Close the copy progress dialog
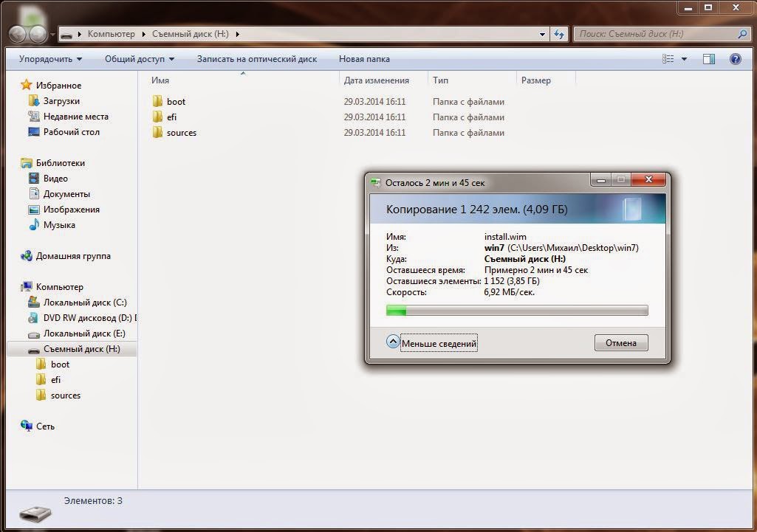The width and height of the screenshot is (757, 532). click(x=648, y=179)
